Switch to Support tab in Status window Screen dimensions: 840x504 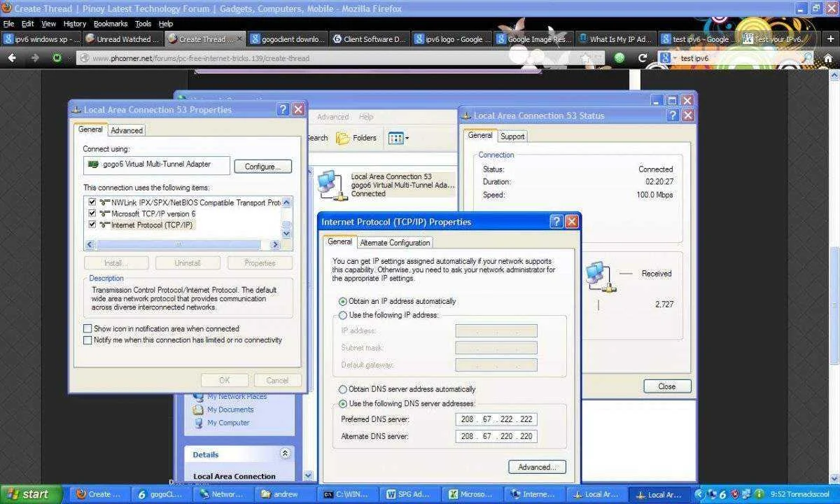coord(512,136)
